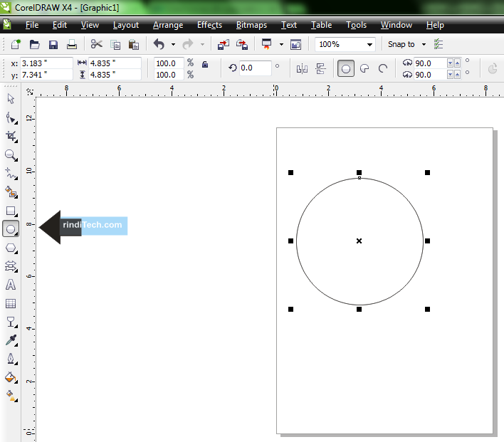The image size is (504, 442).
Task: Click the y position field
Action: (46, 75)
